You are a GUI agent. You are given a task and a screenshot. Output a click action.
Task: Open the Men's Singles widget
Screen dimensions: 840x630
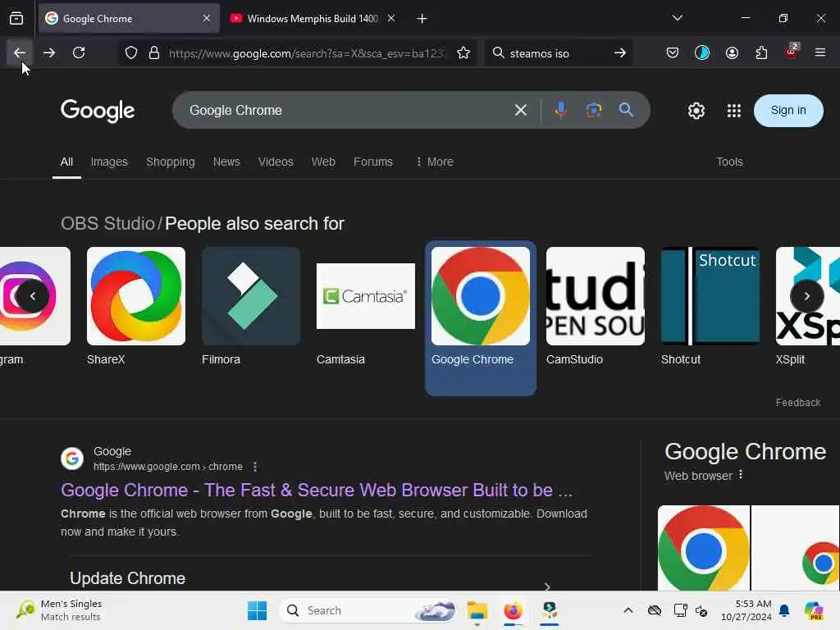point(59,610)
